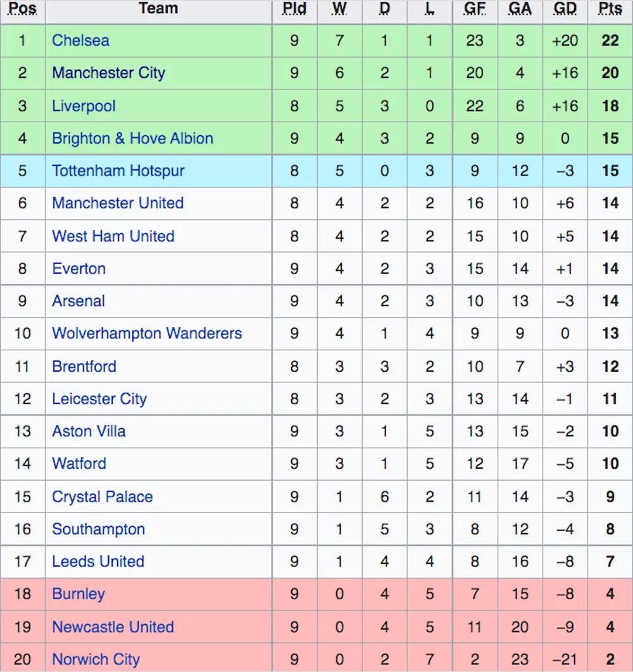Open Wolverhampton Wanderers team link
633x672 pixels.
coord(147,333)
